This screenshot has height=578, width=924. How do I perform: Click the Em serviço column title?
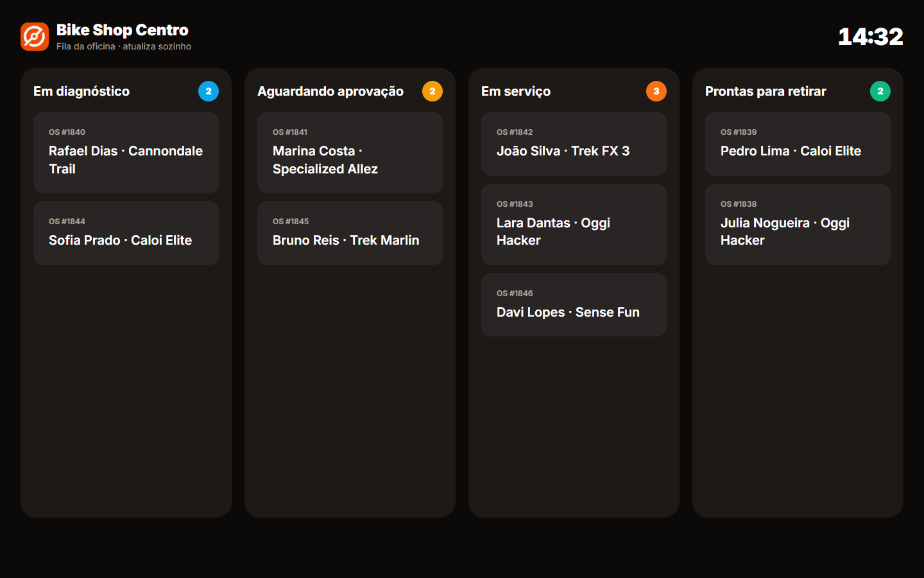516,91
